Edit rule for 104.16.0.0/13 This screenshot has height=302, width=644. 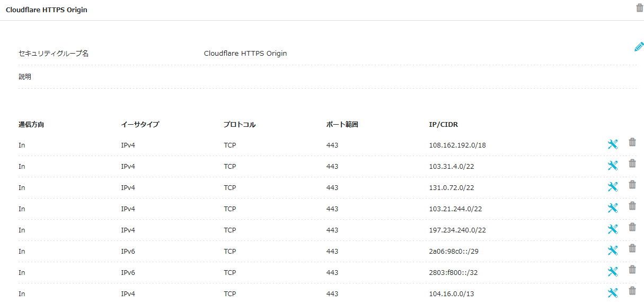613,293
